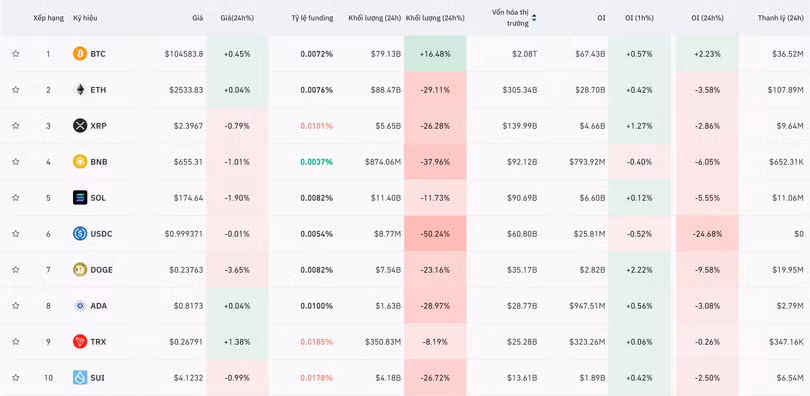Click the Dogecoin logo
Screen dimensions: 810x396
point(80,270)
